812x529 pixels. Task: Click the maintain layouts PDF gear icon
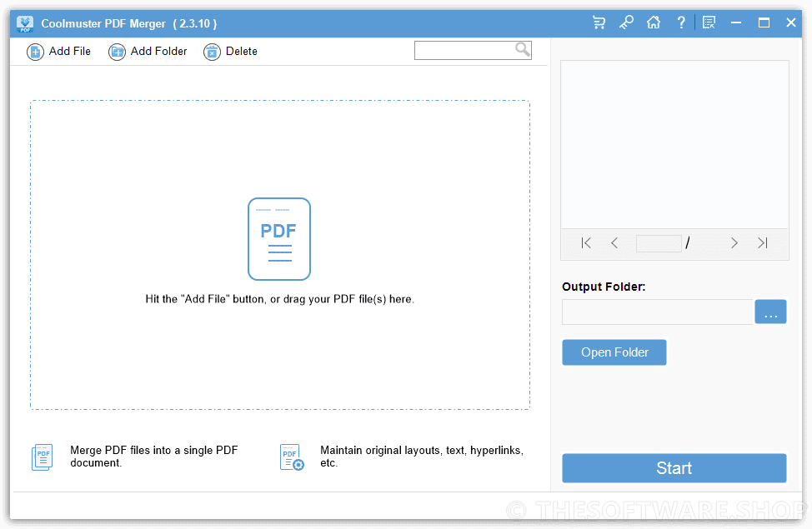pos(292,457)
